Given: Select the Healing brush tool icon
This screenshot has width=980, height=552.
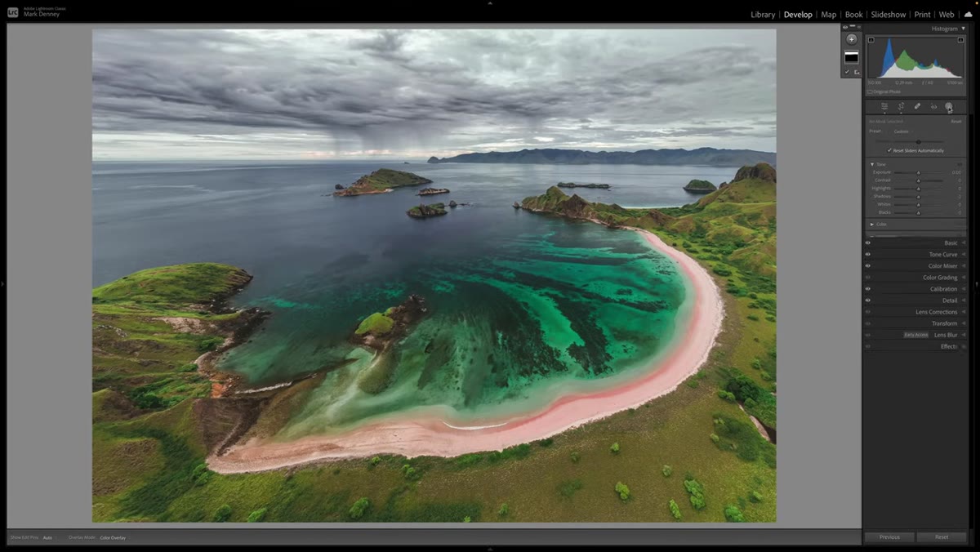Looking at the screenshot, I should point(917,106).
